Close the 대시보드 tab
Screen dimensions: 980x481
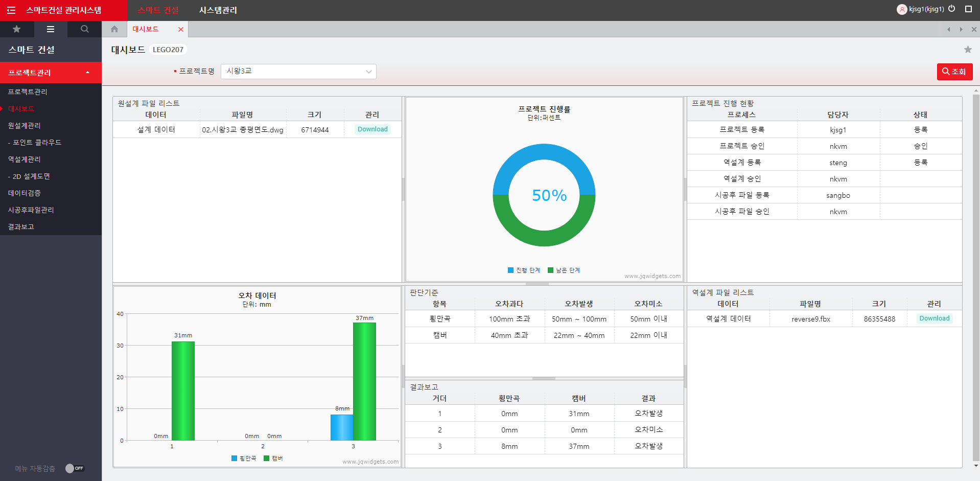[181, 30]
